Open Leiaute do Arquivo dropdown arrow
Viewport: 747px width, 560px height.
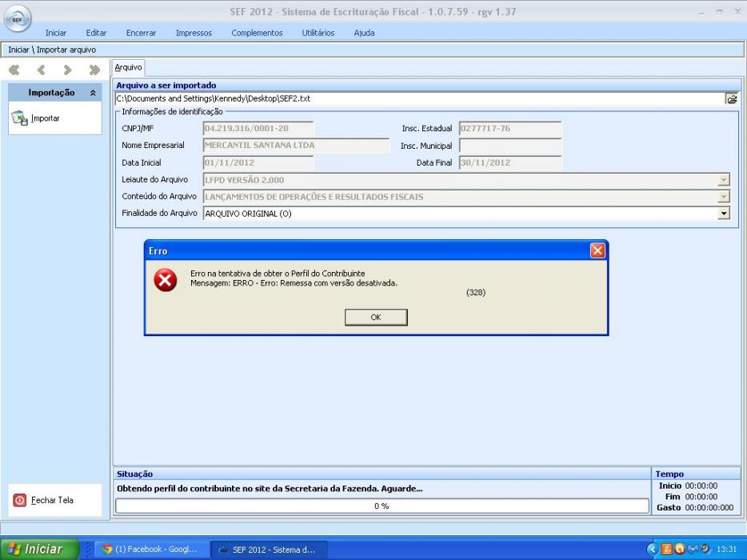(724, 180)
